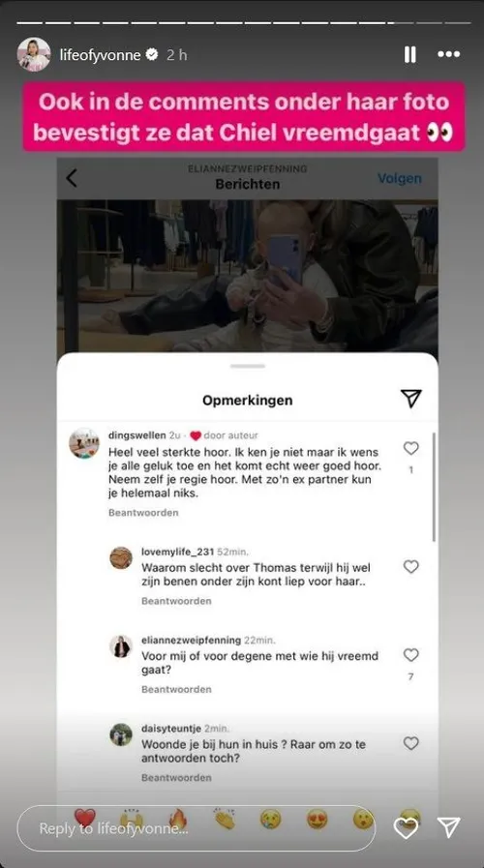Image resolution: width=484 pixels, height=868 pixels.
Task: Share comments with paper plane icon beside Opmerkingen
Action: pyautogui.click(x=410, y=399)
